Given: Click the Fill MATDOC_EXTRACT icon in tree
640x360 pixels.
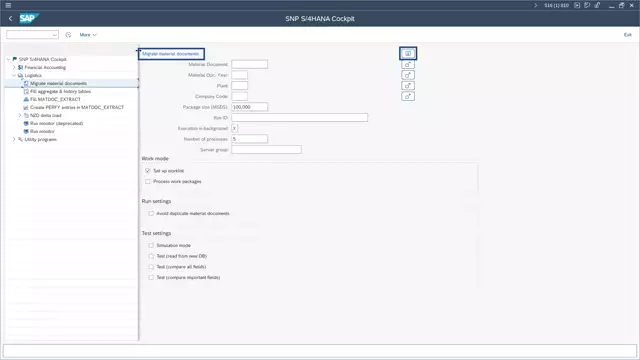Looking at the screenshot, I should 26,99.
